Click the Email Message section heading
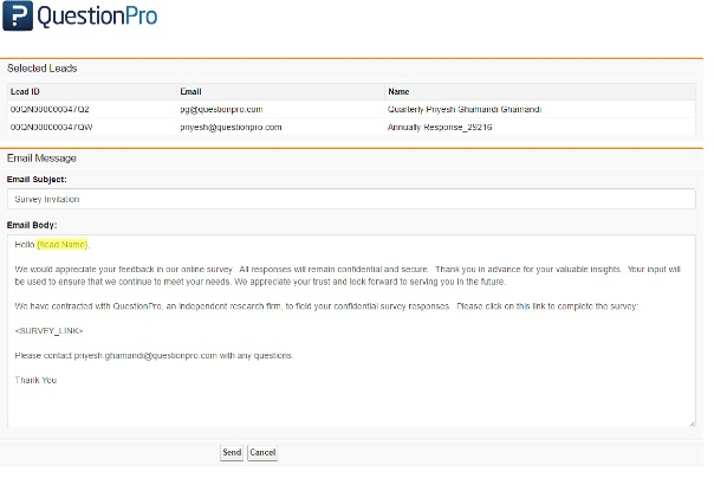The image size is (714, 478). click(x=41, y=158)
